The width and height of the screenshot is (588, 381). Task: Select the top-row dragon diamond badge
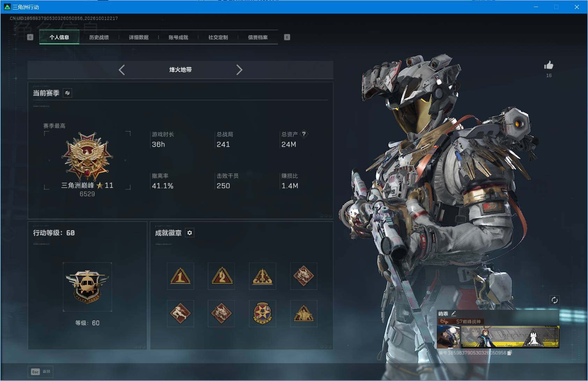[x=303, y=276]
